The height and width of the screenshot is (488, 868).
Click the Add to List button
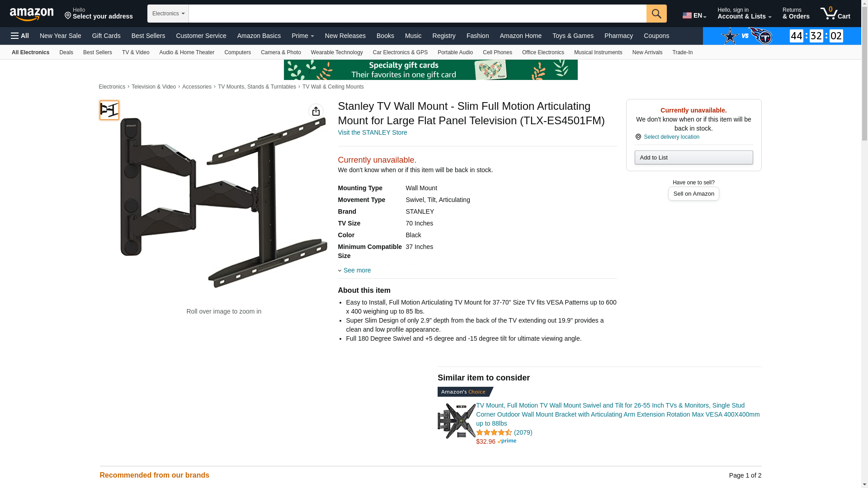click(x=693, y=157)
